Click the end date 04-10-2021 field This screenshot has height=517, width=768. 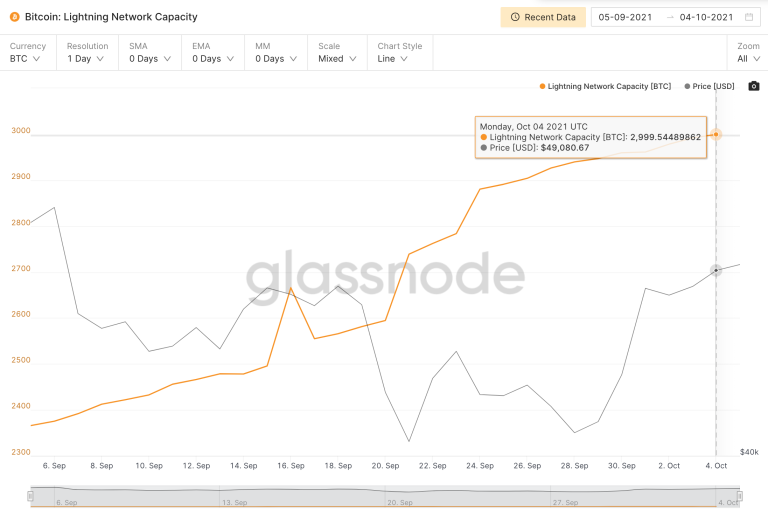pyautogui.click(x=706, y=17)
